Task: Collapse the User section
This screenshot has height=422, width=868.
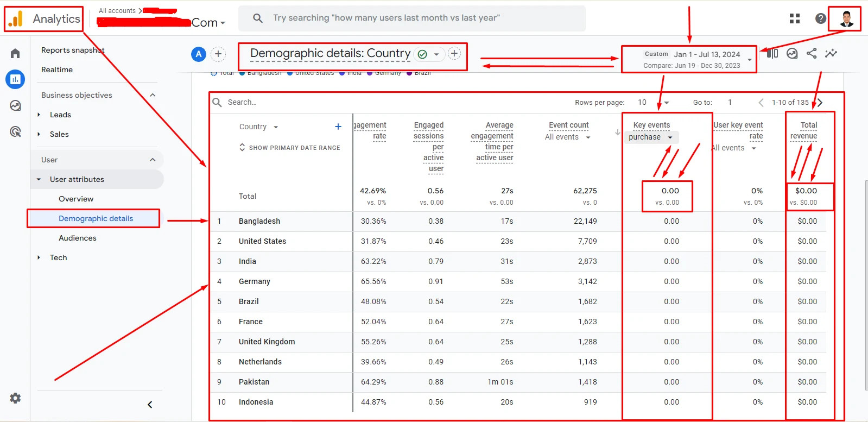Action: (153, 160)
